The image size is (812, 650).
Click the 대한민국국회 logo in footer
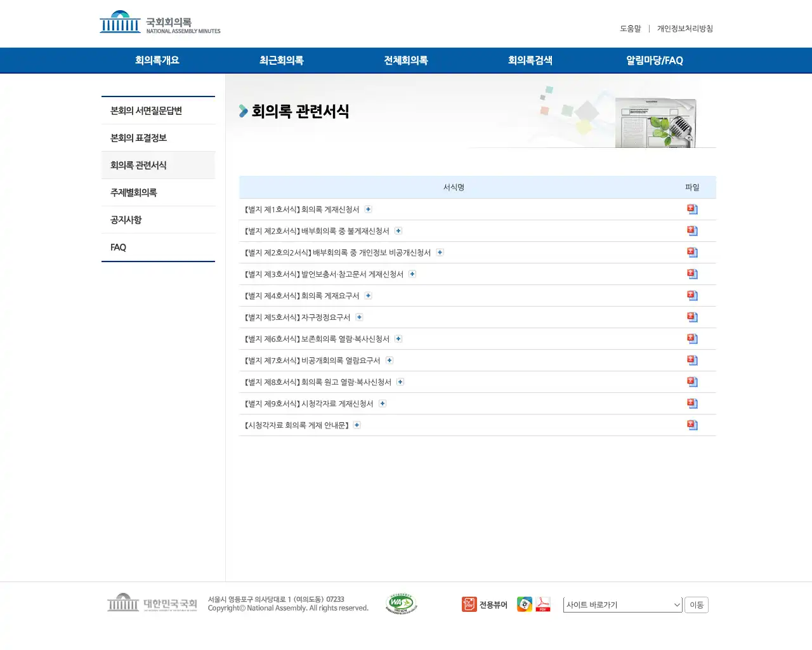click(152, 603)
